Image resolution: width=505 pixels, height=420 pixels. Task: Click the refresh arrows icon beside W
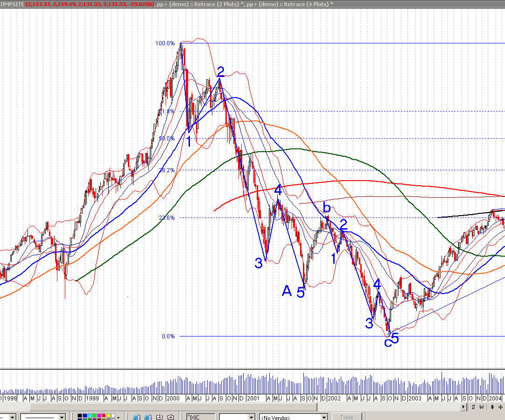[x=473, y=407]
